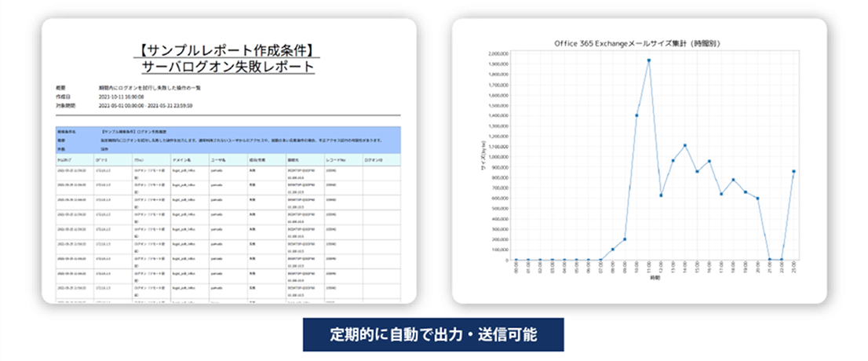
Task: Click the ユーザ名 column header
Action: (218, 159)
